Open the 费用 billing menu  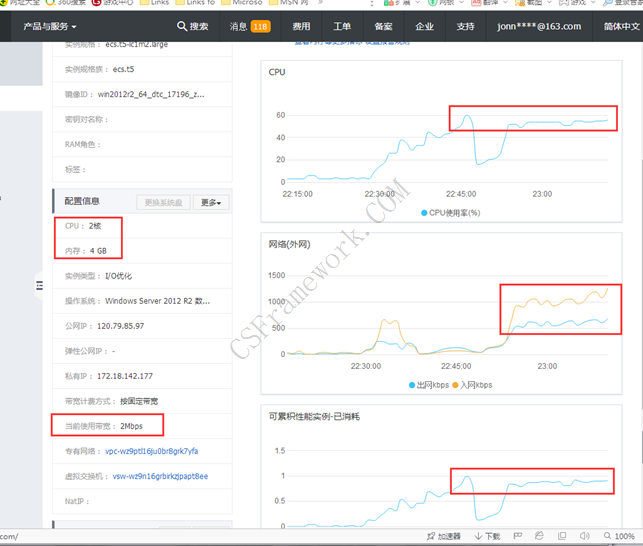(x=301, y=27)
